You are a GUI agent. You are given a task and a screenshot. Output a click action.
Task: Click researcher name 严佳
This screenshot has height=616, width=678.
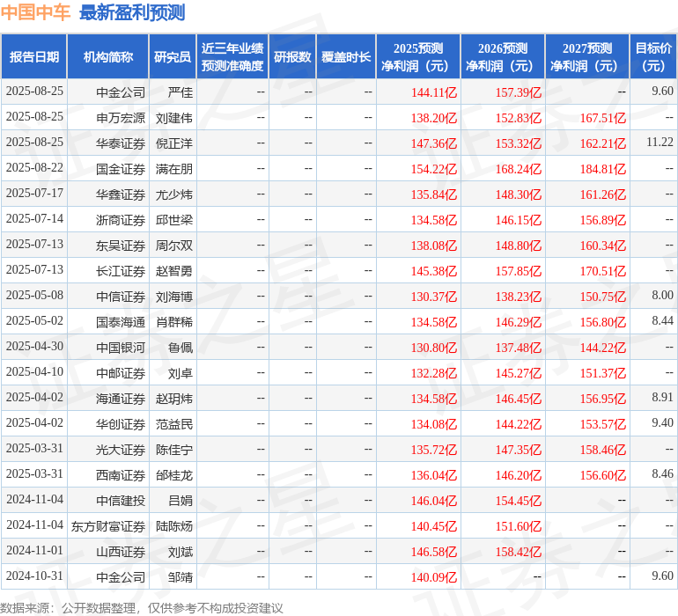pyautogui.click(x=181, y=92)
